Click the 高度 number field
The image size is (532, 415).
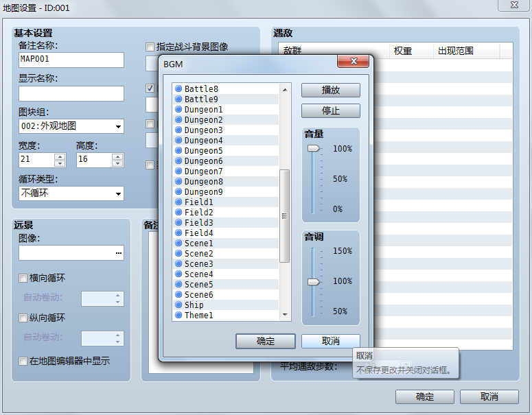[94, 160]
